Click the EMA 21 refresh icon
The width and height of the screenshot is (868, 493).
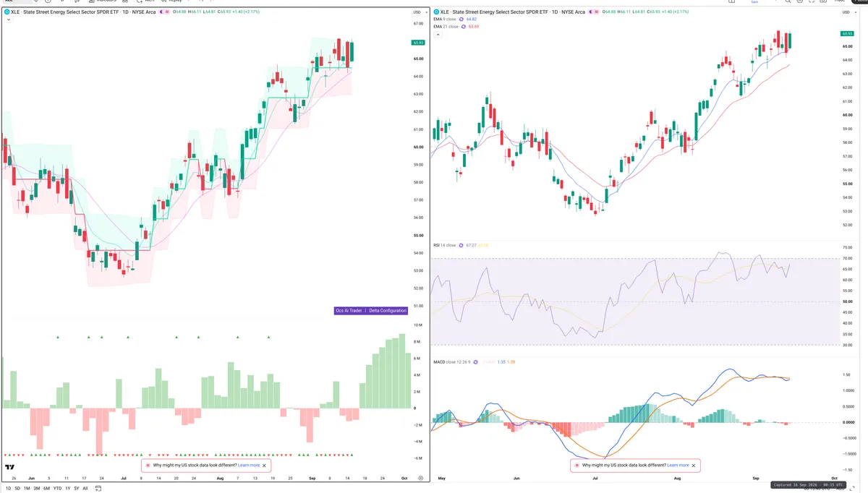pyautogui.click(x=465, y=26)
